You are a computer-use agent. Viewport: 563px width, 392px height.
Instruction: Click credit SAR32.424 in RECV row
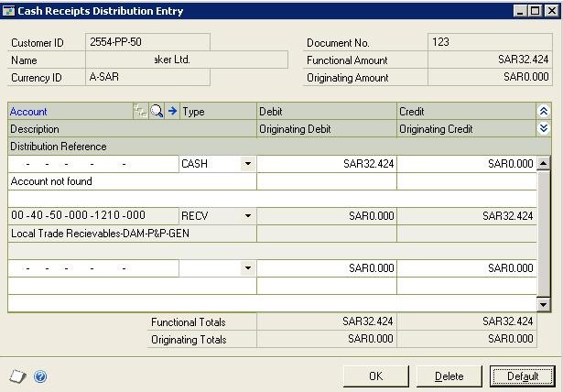pyautogui.click(x=467, y=216)
